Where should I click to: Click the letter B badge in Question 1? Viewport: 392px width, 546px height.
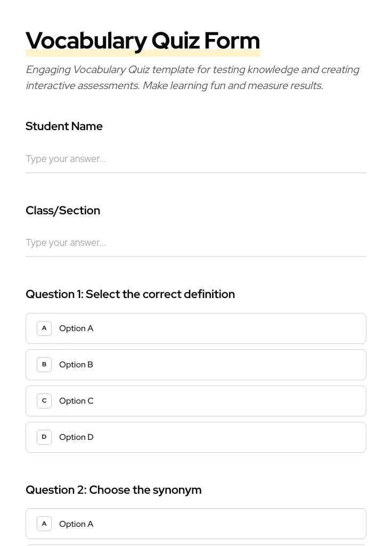tap(44, 365)
